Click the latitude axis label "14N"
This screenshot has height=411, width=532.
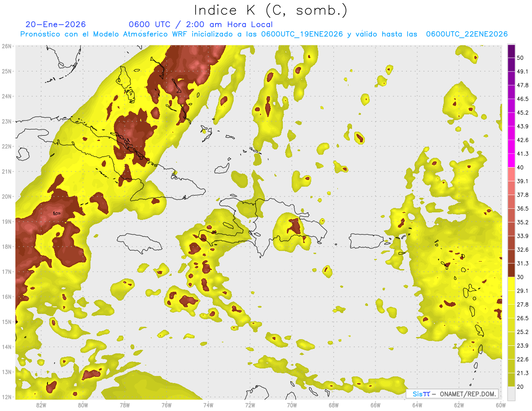point(7,347)
